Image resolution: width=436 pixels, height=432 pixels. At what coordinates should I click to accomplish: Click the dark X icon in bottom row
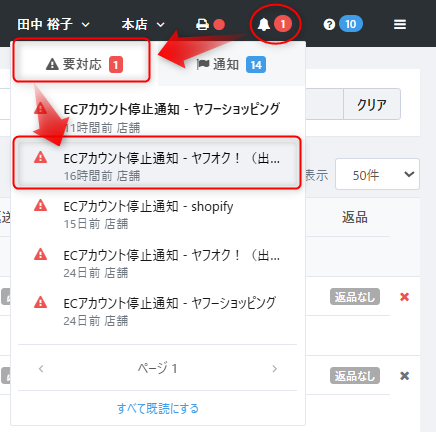click(x=404, y=376)
